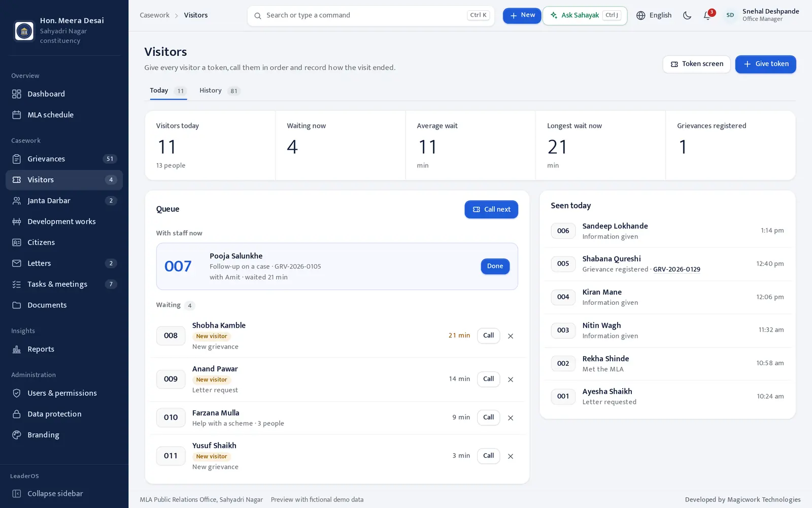Click Call next in Queue
The width and height of the screenshot is (812, 508).
pos(491,209)
